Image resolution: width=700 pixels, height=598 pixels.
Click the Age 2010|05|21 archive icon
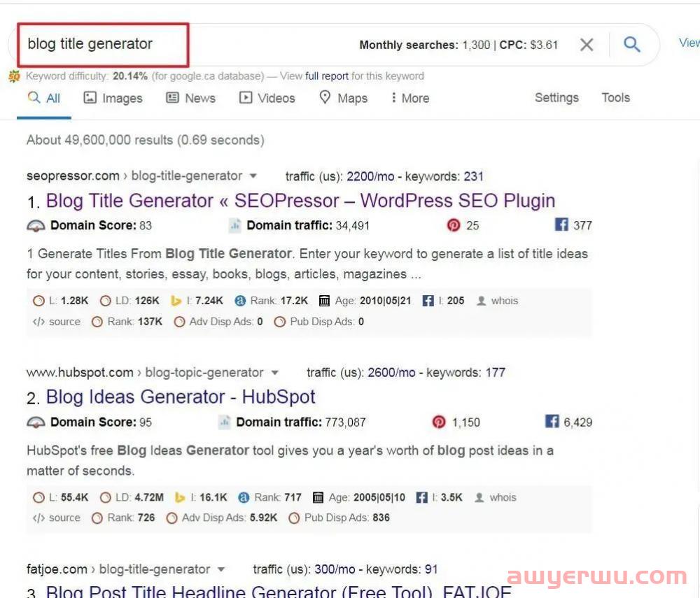pyautogui.click(x=325, y=301)
